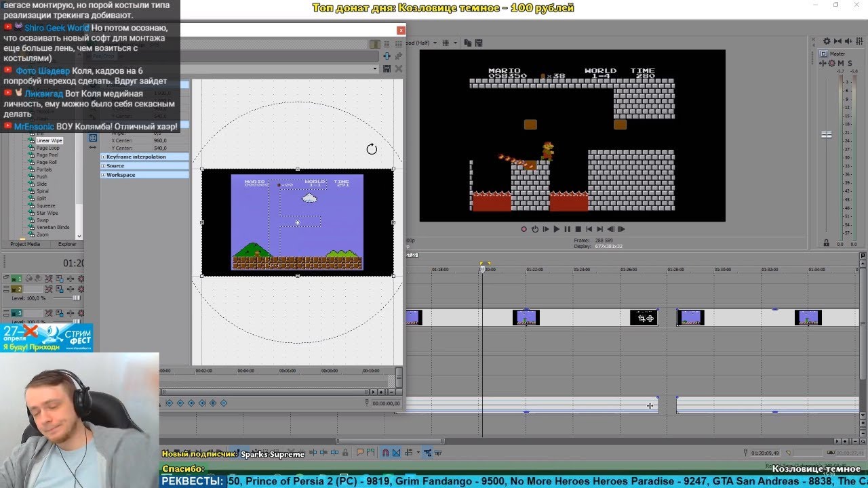
Task: Toggle the Lock Aspect Ratio tool
Action: (93, 138)
